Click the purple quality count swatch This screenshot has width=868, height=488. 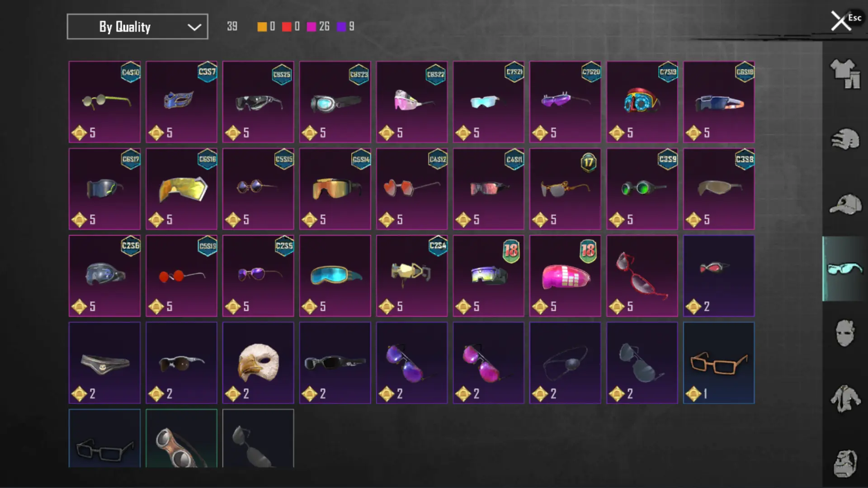pos(341,27)
